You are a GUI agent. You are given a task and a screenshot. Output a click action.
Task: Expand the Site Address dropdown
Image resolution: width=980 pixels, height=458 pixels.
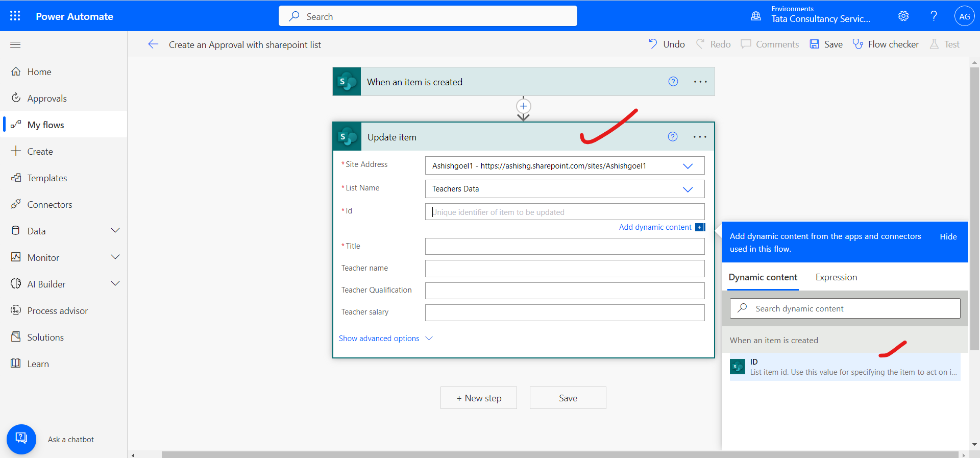point(688,166)
